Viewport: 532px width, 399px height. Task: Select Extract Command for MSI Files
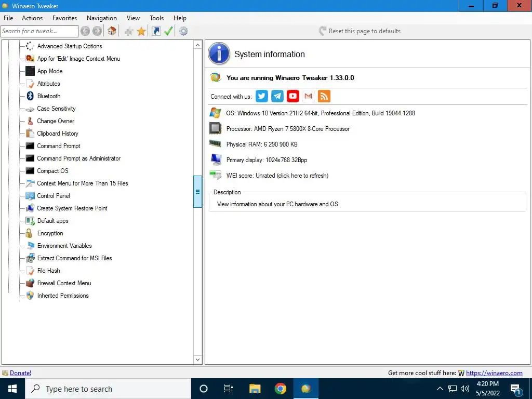click(75, 258)
